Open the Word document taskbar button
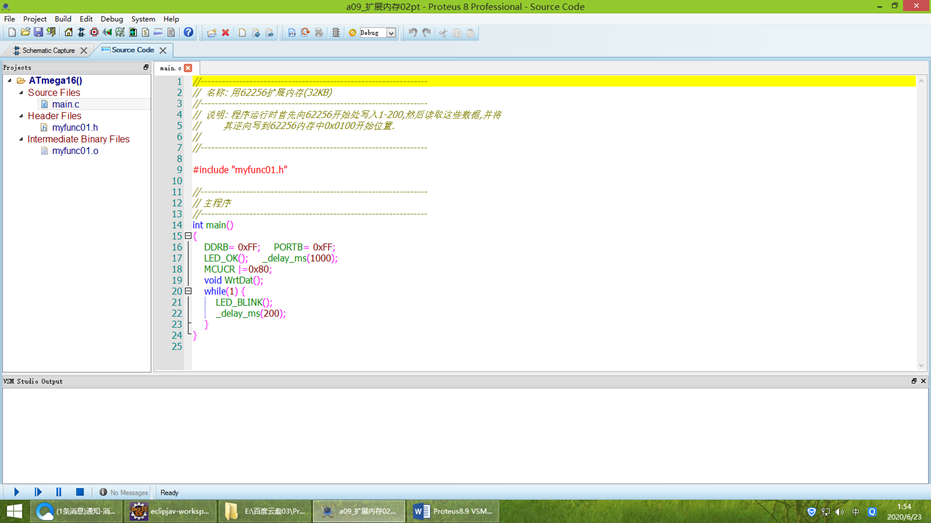 [454, 511]
